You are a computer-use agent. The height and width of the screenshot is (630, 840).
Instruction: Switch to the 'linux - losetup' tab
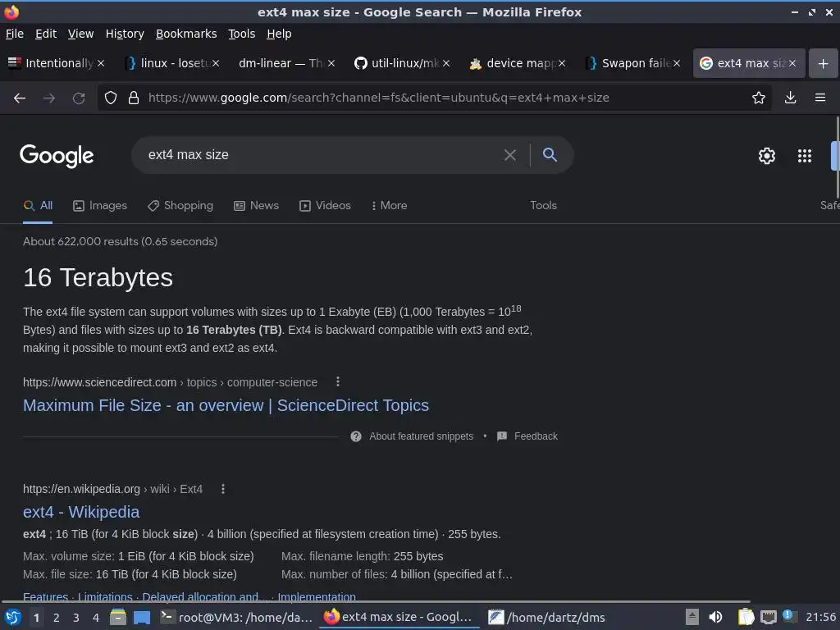tap(171, 63)
